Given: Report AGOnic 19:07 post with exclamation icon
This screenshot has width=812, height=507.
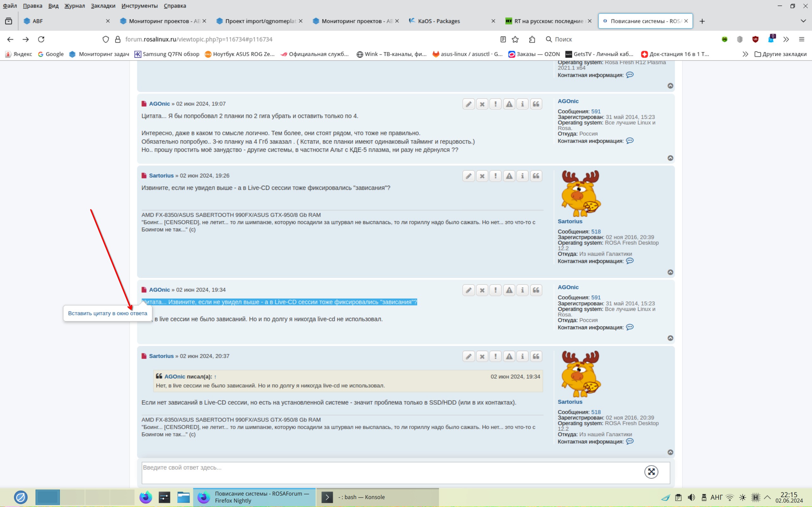Looking at the screenshot, I should (x=495, y=104).
